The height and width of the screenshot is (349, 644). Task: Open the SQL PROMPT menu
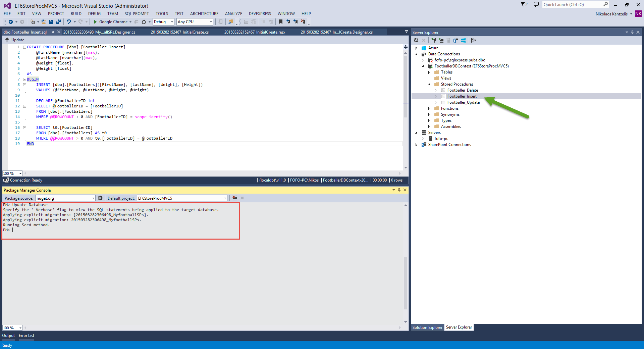point(137,14)
